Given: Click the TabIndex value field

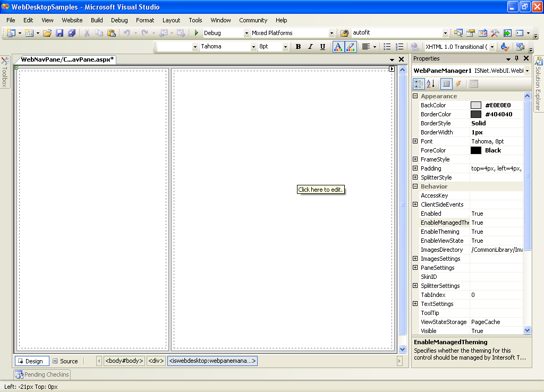Looking at the screenshot, I should (496, 295).
